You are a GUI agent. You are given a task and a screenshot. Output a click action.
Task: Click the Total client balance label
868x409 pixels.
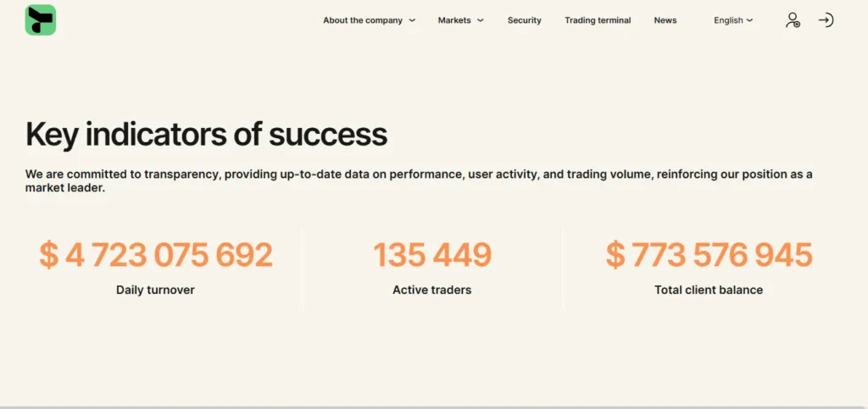coord(709,290)
